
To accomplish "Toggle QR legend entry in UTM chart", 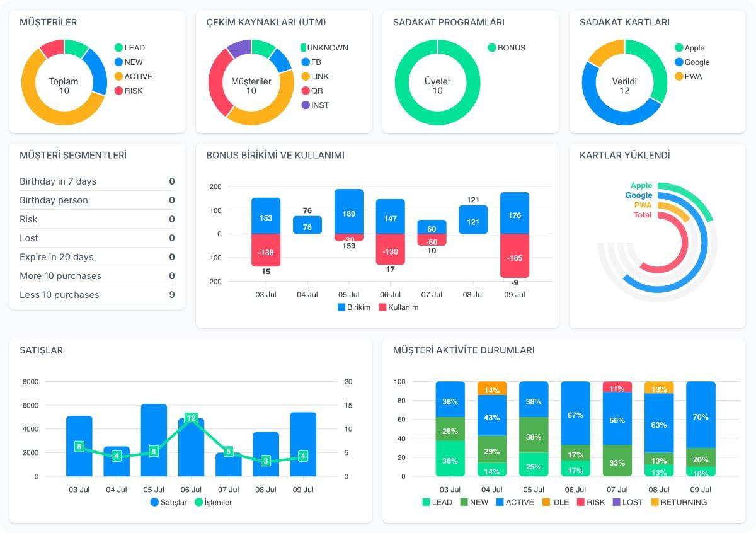I will tap(312, 91).
